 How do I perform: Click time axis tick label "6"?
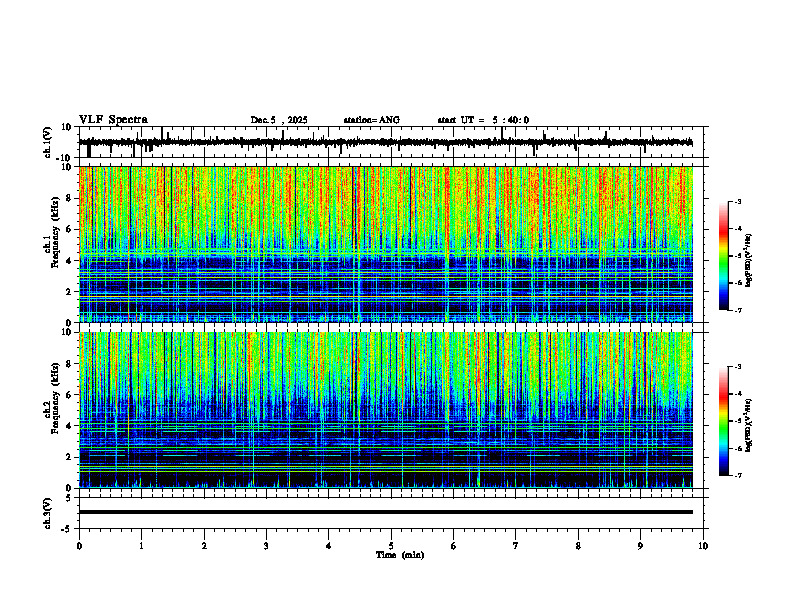pyautogui.click(x=454, y=546)
